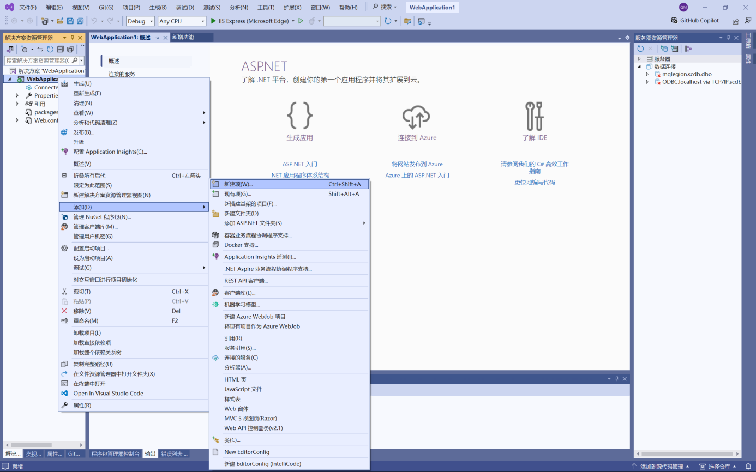Click the Start Without Debugging outline play icon
Viewport: 756px width, 472px height.
click(x=301, y=21)
